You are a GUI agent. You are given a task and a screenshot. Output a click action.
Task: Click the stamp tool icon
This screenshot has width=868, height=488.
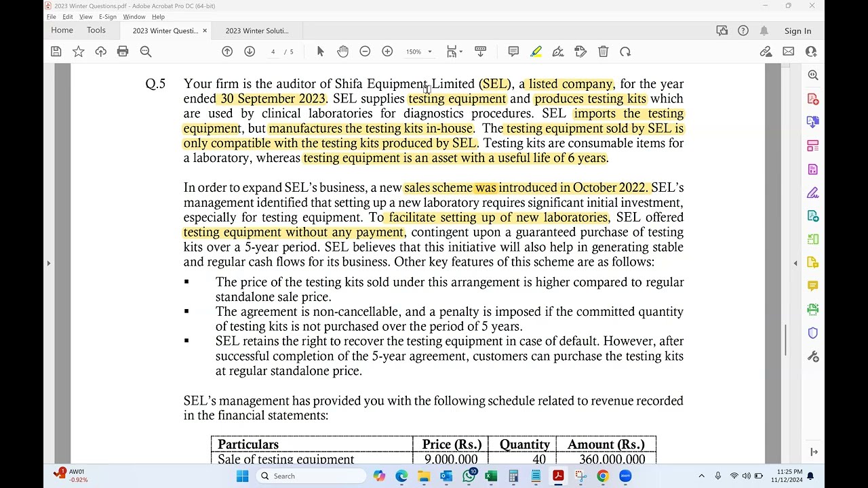coord(580,52)
